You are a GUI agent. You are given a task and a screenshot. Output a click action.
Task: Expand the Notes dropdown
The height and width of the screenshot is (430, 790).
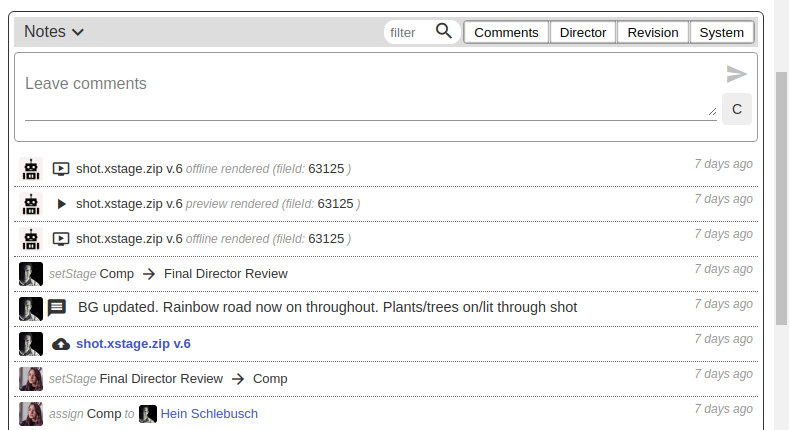pos(54,32)
